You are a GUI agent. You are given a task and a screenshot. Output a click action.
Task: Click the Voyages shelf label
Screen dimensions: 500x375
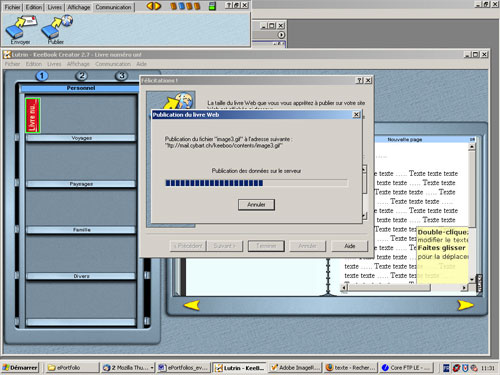81,138
